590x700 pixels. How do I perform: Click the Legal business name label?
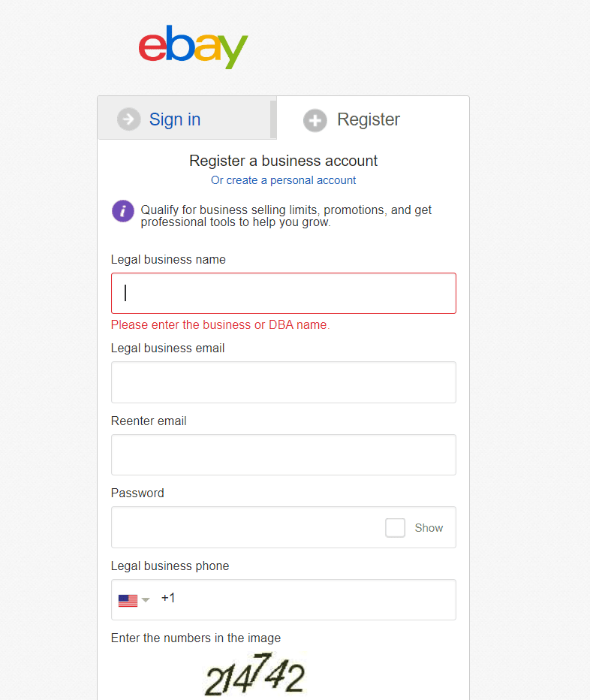click(168, 260)
